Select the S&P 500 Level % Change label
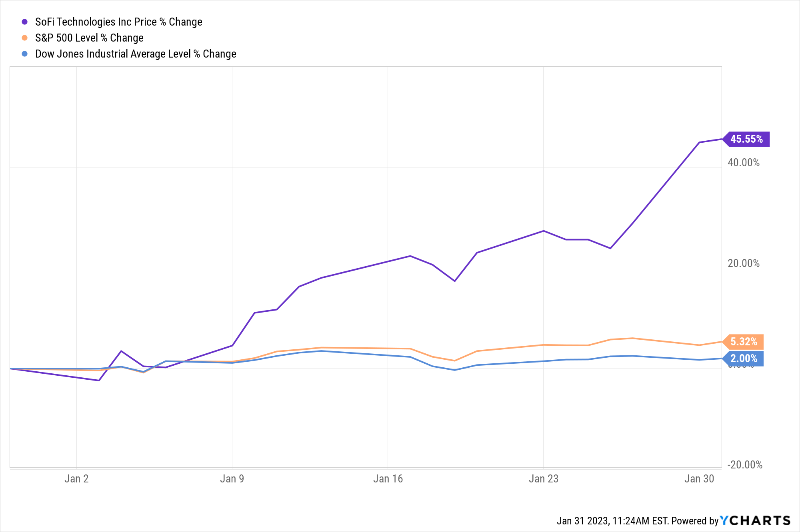This screenshot has height=532, width=800. click(x=89, y=38)
